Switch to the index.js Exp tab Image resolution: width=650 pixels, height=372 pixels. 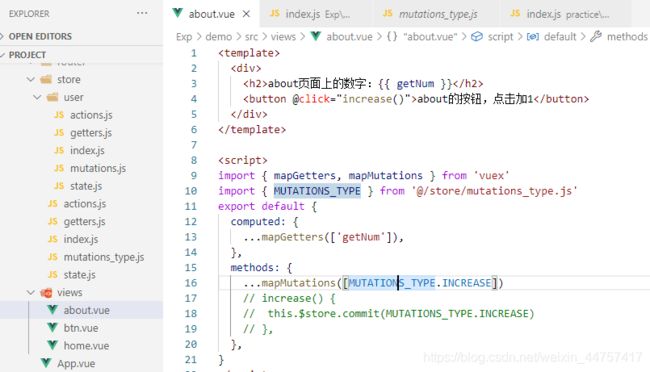coord(317,14)
